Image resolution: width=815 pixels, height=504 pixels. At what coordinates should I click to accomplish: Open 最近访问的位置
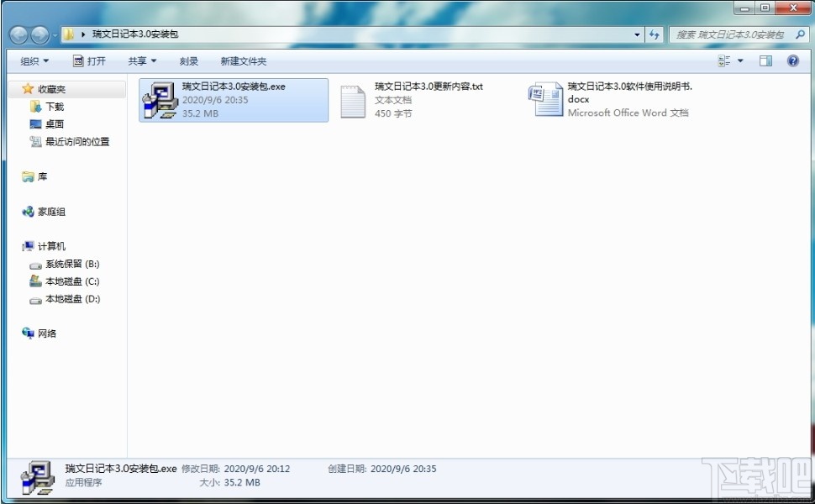(77, 141)
